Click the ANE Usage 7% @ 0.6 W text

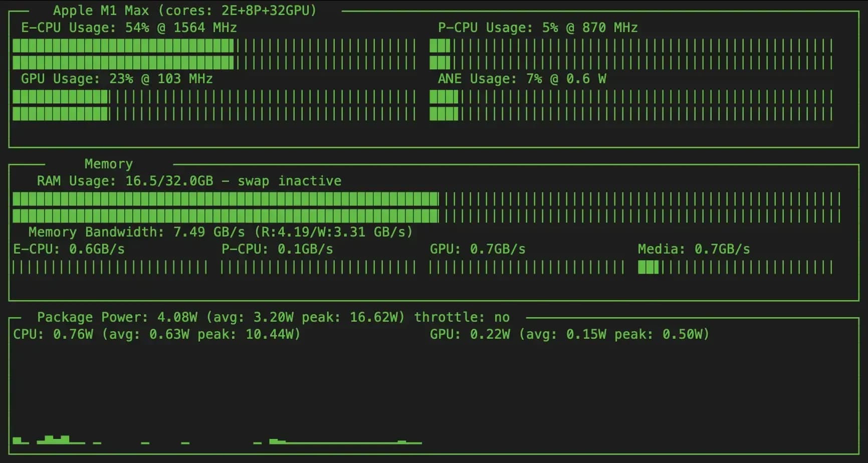coord(522,79)
